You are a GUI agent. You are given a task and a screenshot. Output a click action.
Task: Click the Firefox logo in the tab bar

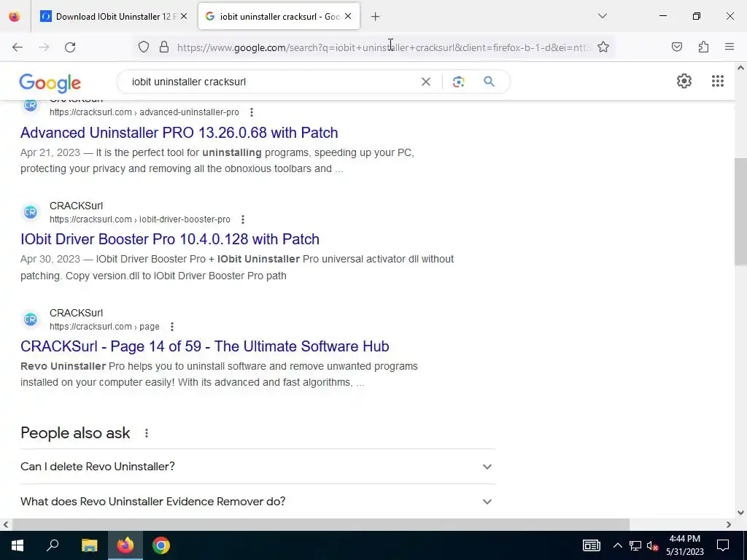(15, 17)
